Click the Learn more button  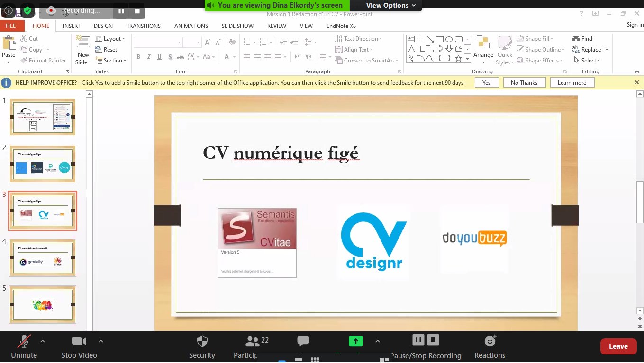coord(571,83)
